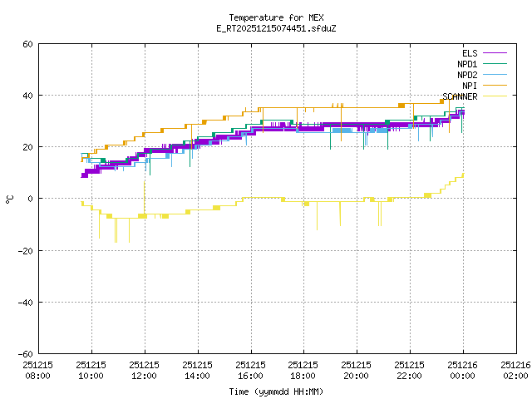Click the °C y-axis label

9,199
